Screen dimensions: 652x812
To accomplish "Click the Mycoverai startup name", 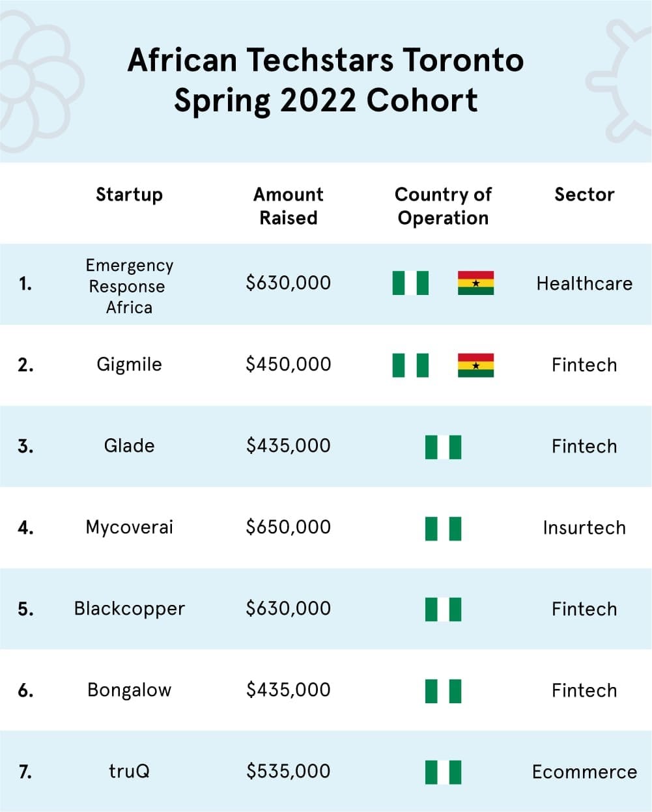I will point(129,527).
